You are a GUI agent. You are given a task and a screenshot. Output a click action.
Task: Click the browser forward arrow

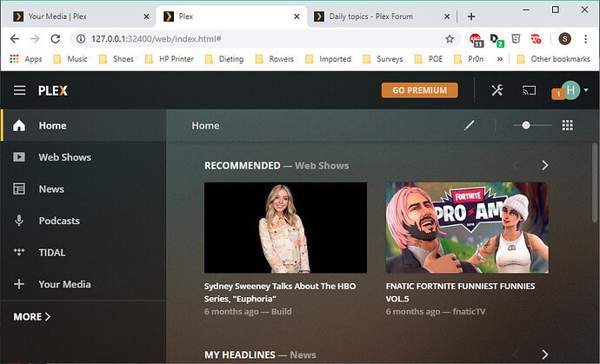click(35, 38)
